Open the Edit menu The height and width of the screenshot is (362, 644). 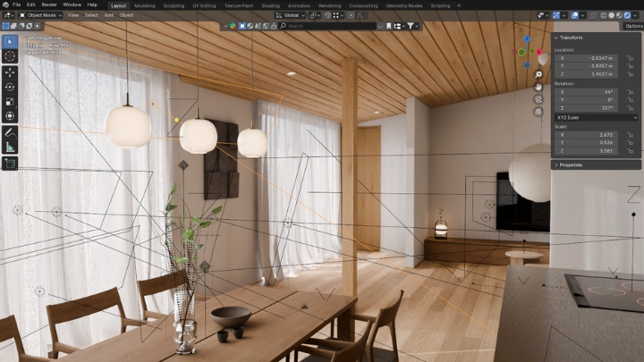tap(30, 5)
